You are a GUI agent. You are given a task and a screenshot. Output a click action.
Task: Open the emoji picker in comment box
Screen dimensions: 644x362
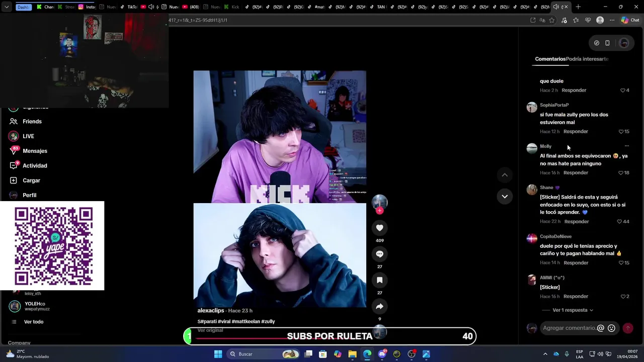611,328
